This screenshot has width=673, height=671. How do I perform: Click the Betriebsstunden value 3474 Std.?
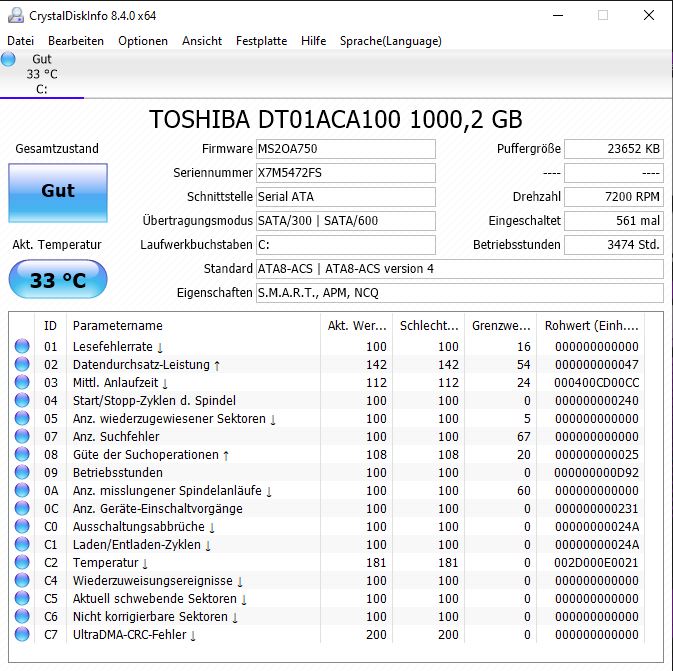pos(614,245)
